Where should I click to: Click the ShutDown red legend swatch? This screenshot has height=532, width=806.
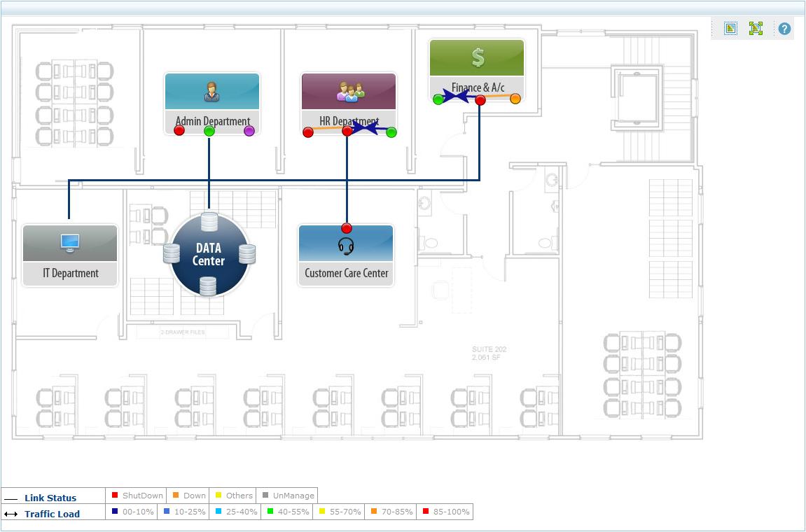click(115, 495)
